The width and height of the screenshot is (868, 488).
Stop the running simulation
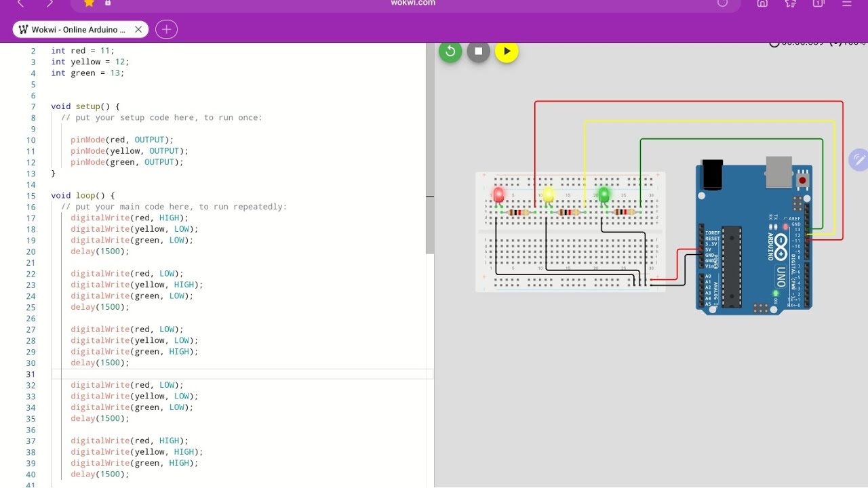click(x=478, y=52)
